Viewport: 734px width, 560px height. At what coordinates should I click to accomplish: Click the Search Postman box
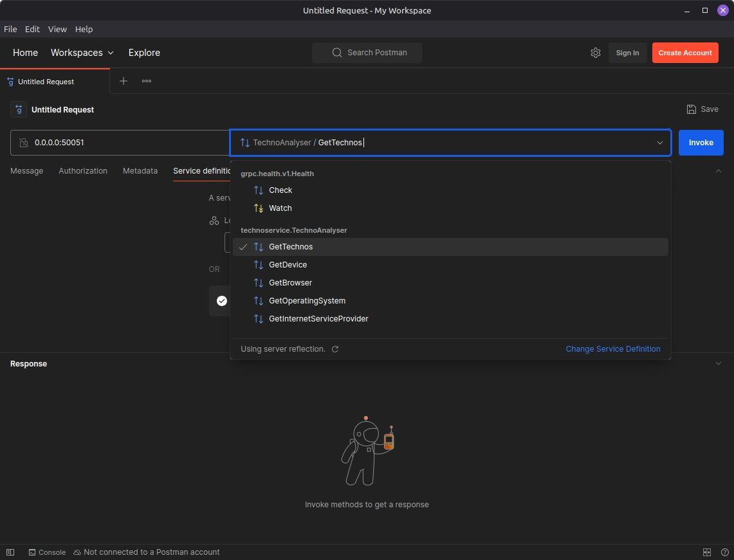click(367, 53)
